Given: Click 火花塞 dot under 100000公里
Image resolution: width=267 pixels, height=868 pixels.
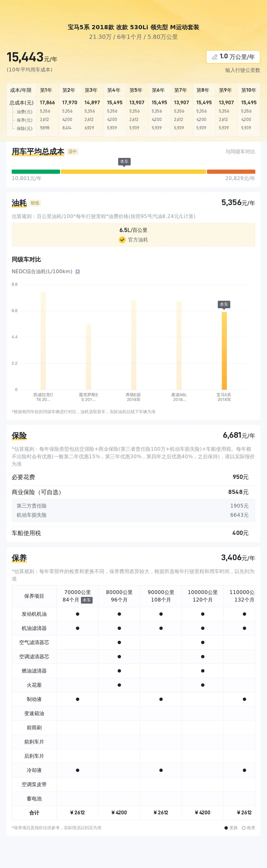Looking at the screenshot, I should coord(203,685).
